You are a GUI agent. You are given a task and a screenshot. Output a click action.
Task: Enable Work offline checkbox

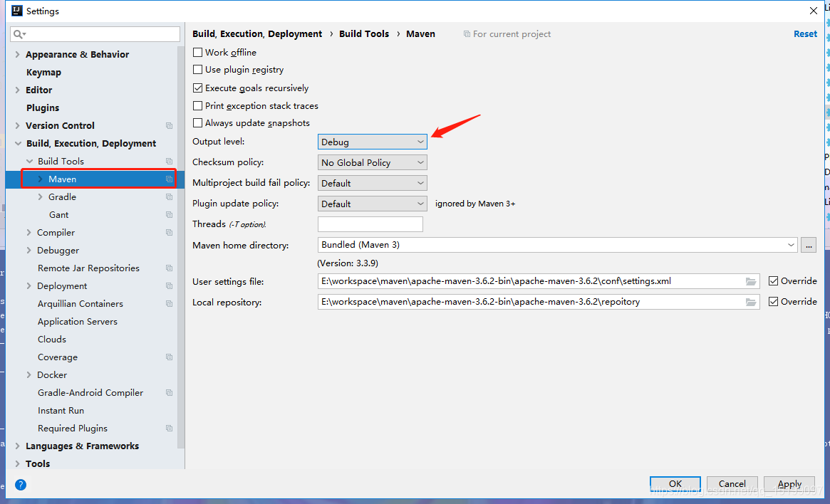[x=197, y=53]
